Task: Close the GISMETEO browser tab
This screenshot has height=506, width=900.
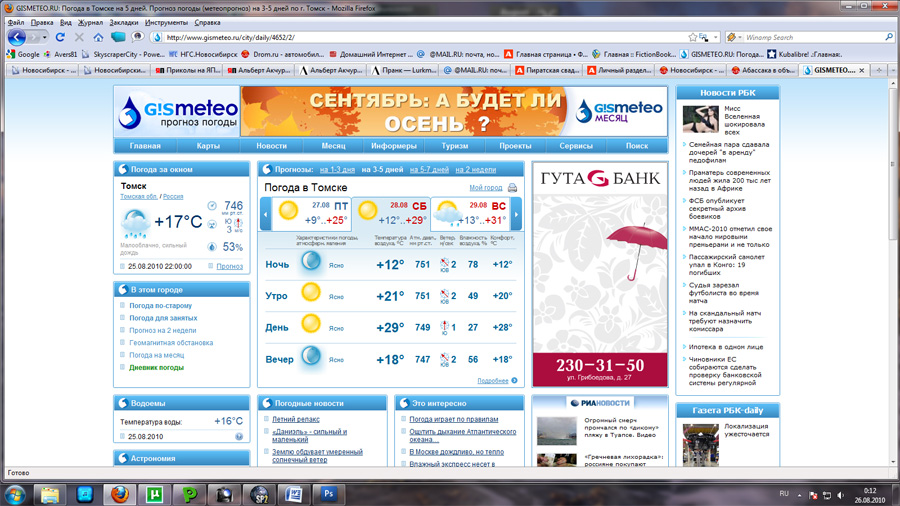Action: 862,70
